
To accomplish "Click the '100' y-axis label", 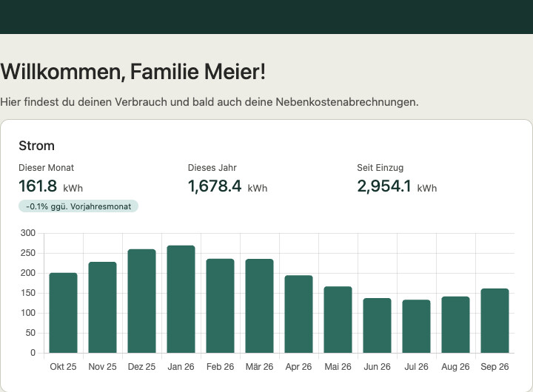I will [x=28, y=313].
